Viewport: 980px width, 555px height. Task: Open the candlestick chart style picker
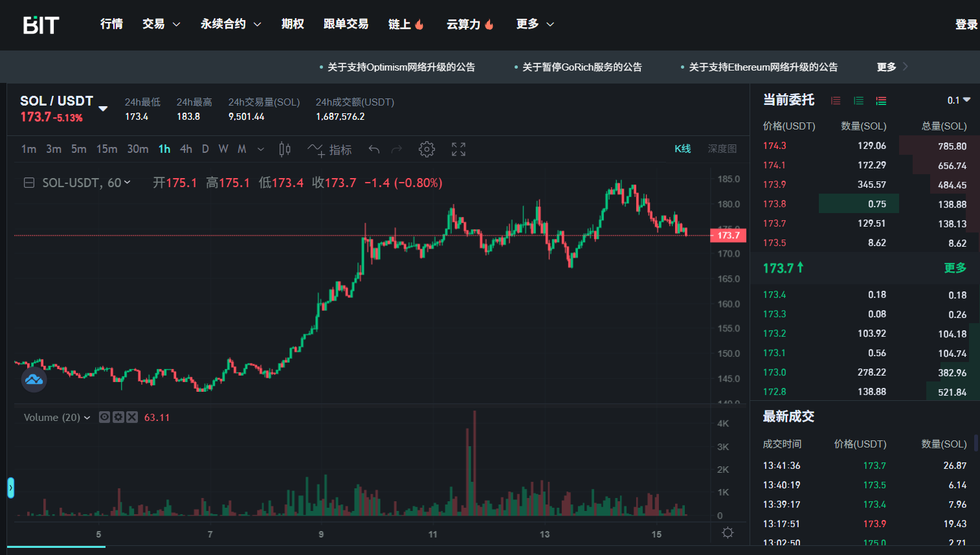[284, 150]
